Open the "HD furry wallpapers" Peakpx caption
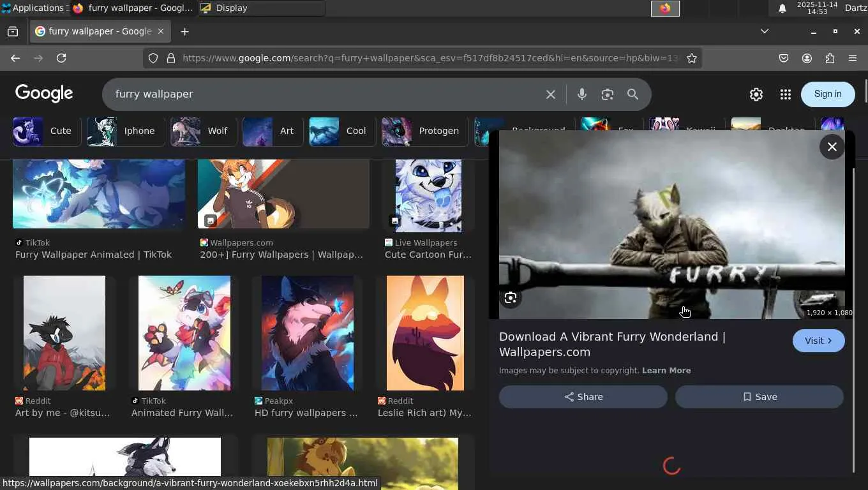Screen dimensions: 868x490 (x=306, y=413)
